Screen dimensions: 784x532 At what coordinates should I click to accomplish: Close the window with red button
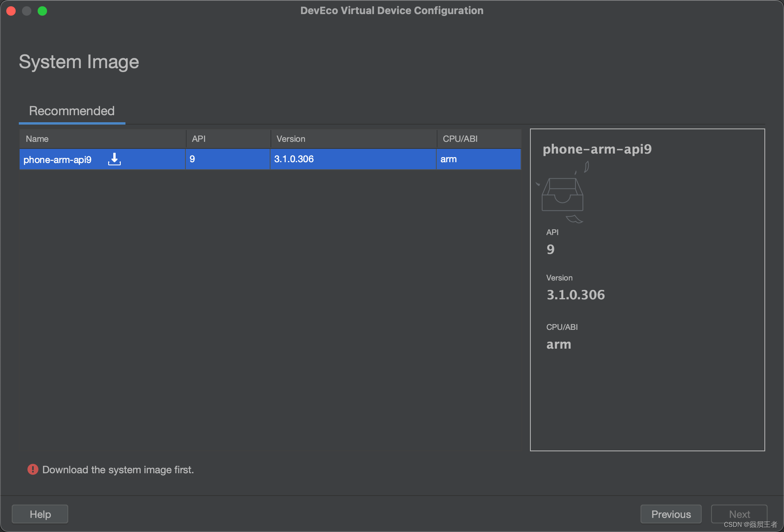(11, 11)
